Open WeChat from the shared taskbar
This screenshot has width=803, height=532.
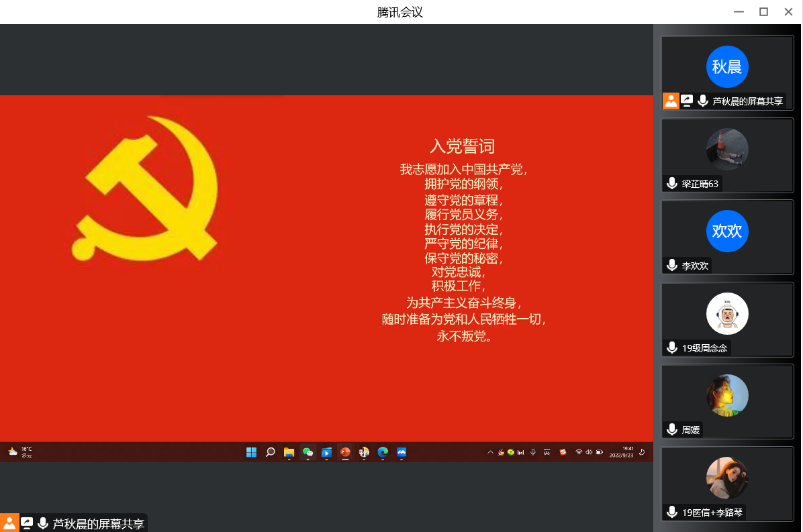pos(308,452)
